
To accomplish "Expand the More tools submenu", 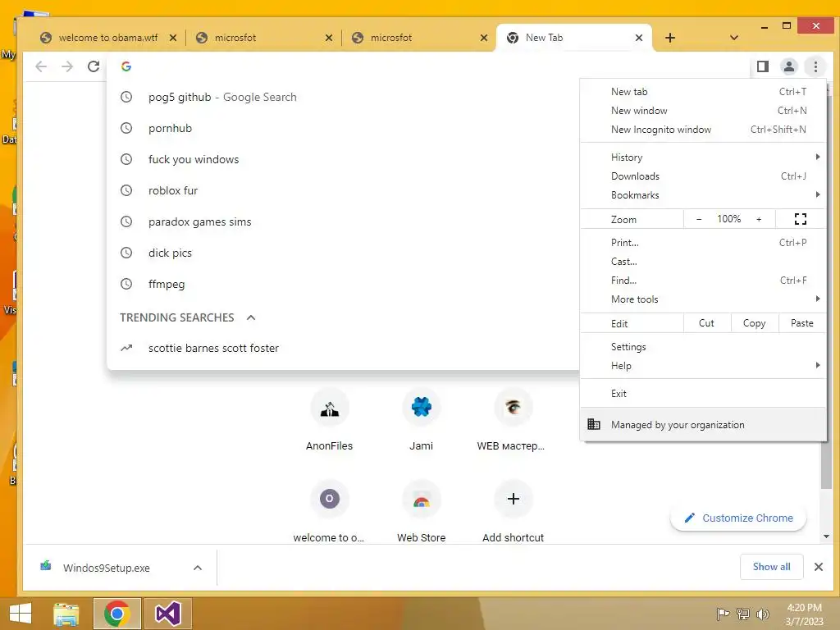I will [703, 299].
